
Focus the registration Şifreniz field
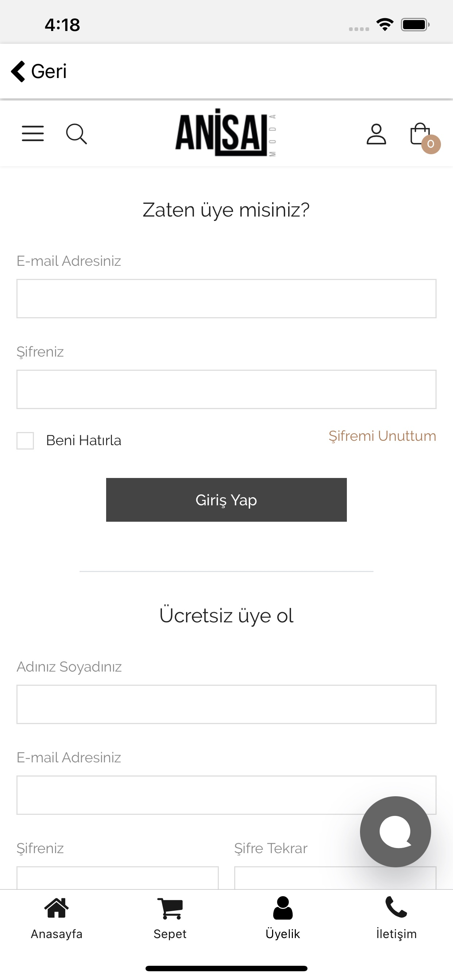[118, 878]
